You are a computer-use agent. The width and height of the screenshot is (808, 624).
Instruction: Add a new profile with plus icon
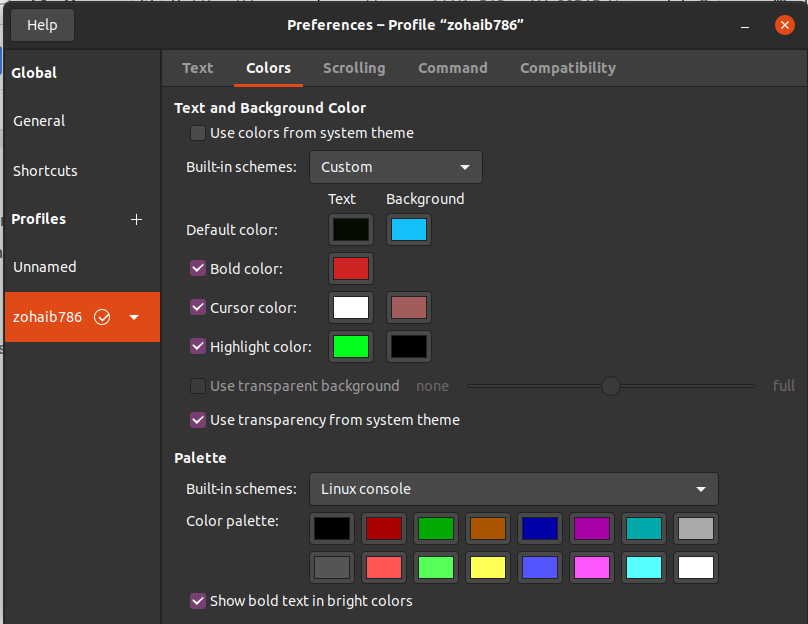click(x=137, y=220)
